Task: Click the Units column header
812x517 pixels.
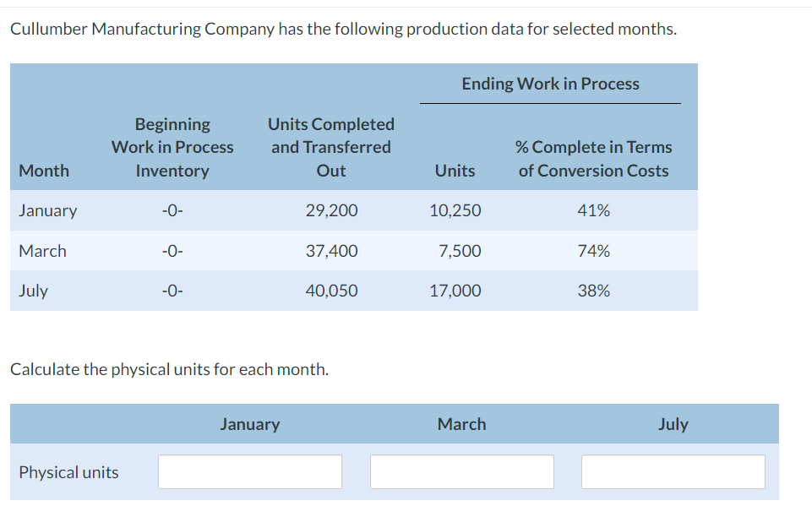Action: click(455, 170)
